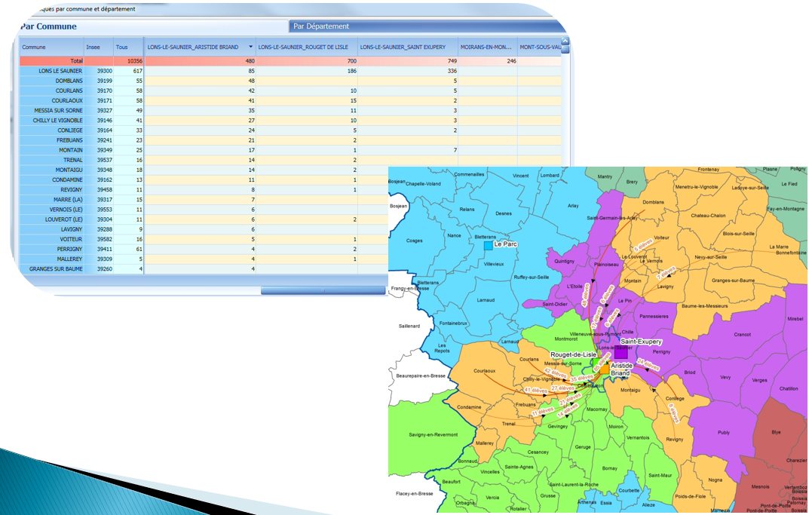
Task: Click the Aristide Briand orange school marker
Action: [605, 369]
